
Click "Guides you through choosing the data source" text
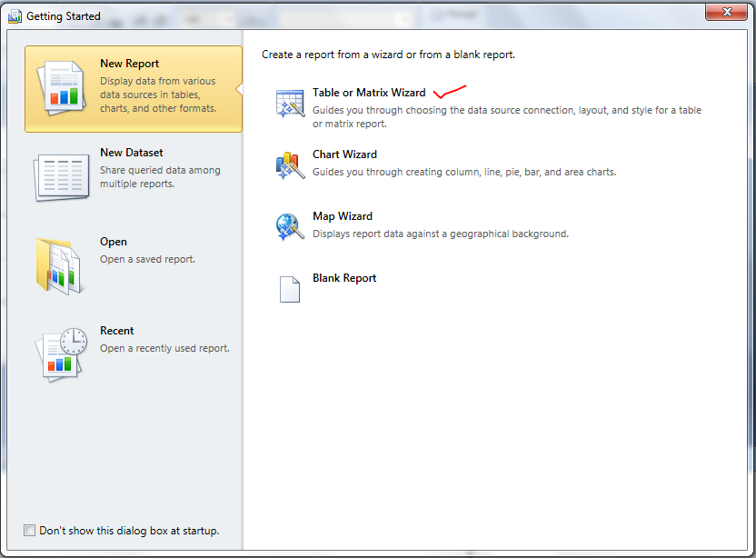pos(507,116)
